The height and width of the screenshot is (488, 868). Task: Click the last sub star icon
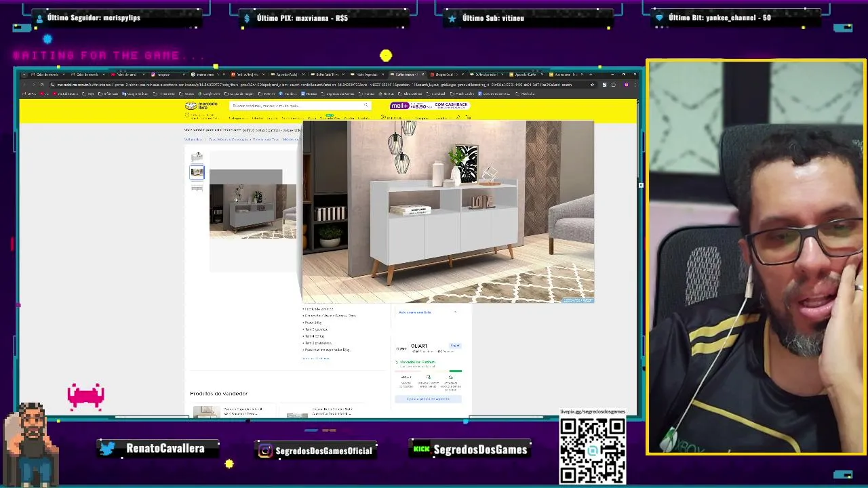[452, 18]
